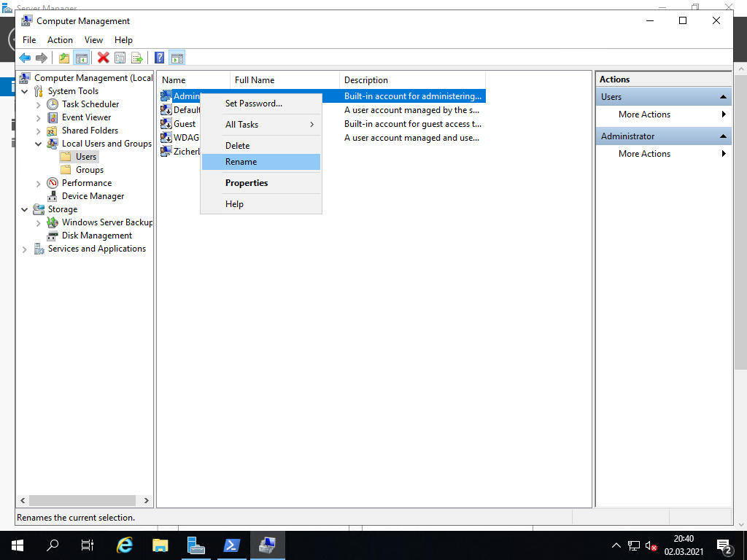Collapse the Users section in Actions pane
This screenshot has height=560, width=747.
point(723,97)
